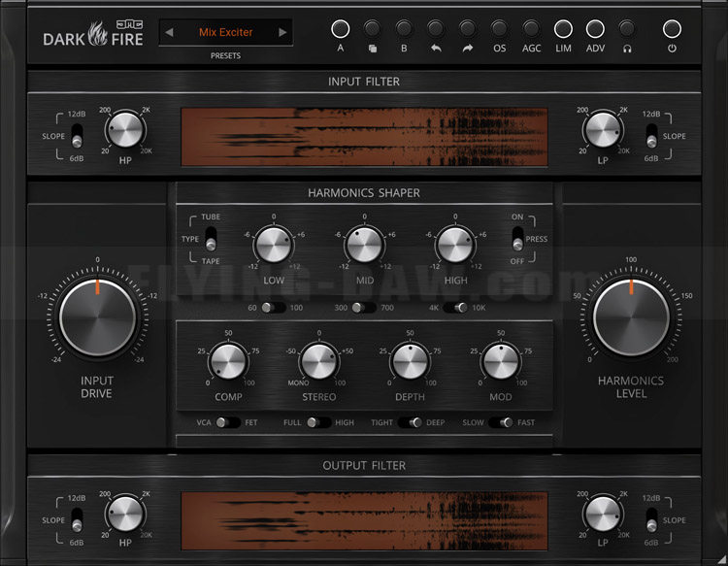728x566 pixels.
Task: Click the input filter HP knob
Action: coord(125,129)
